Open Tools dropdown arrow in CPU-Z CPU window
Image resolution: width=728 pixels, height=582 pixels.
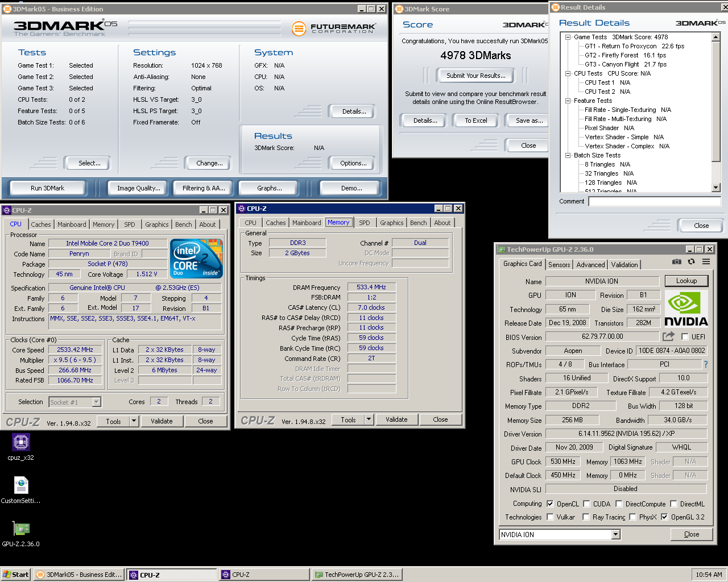coord(134,421)
